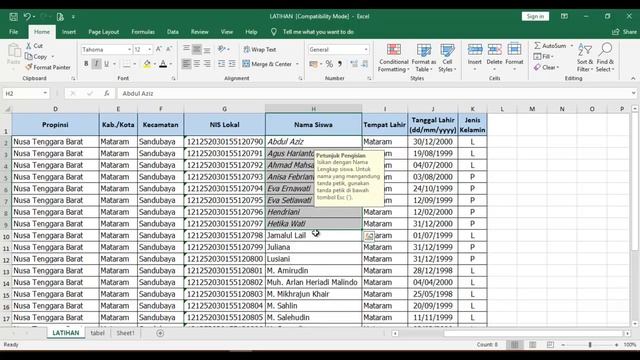The width and height of the screenshot is (640, 360).
Task: Click the Orientation icon
Action: [222, 49]
